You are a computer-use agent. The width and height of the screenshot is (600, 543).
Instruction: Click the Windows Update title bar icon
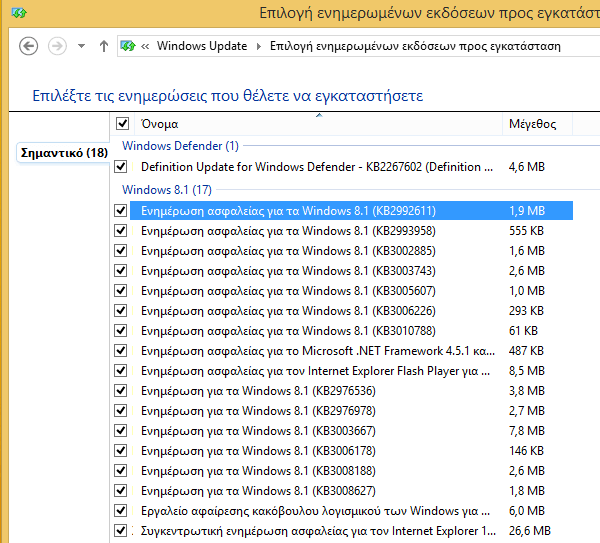pos(19,13)
